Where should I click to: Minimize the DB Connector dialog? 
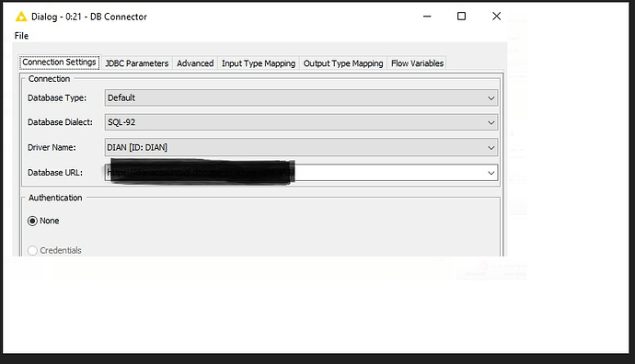pyautogui.click(x=427, y=17)
